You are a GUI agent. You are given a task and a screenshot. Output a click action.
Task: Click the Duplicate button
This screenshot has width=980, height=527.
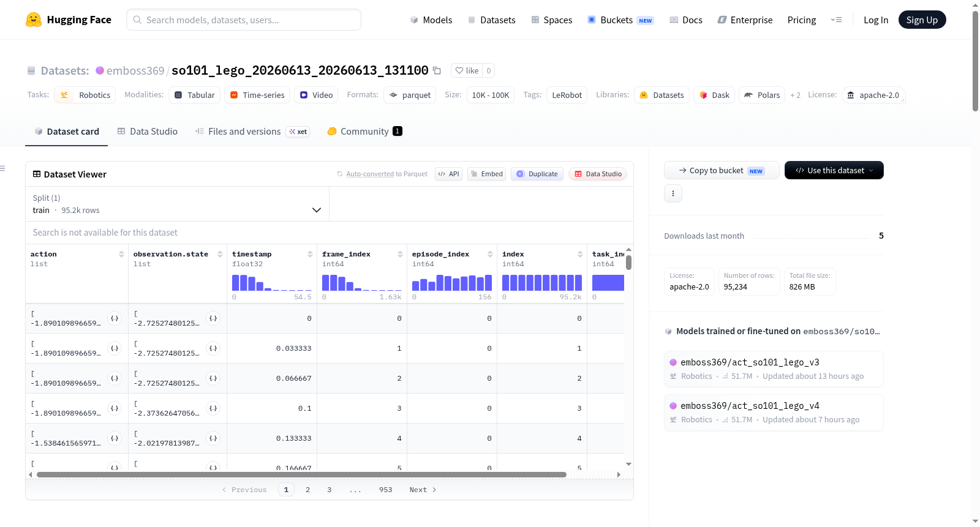[537, 174]
